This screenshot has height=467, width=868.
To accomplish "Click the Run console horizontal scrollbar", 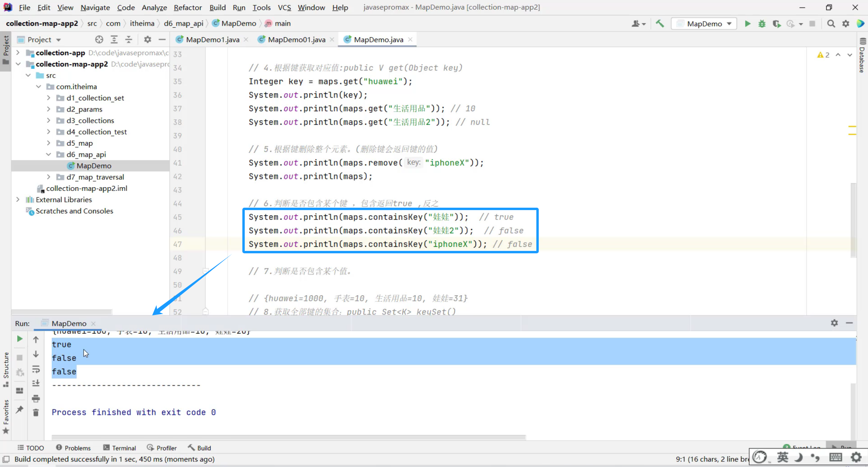I will pos(288,437).
